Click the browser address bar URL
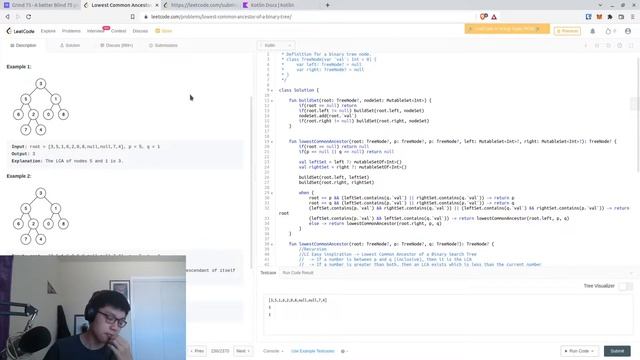This screenshot has width=640, height=360. 221,17
